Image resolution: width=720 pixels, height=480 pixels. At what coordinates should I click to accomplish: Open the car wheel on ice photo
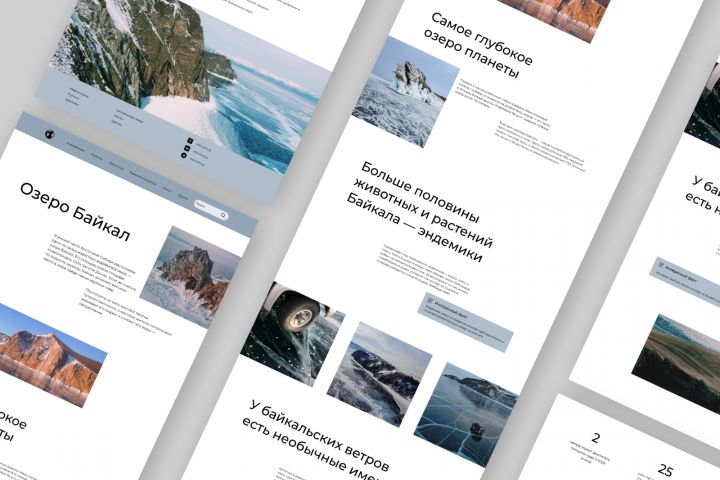[x=292, y=333]
